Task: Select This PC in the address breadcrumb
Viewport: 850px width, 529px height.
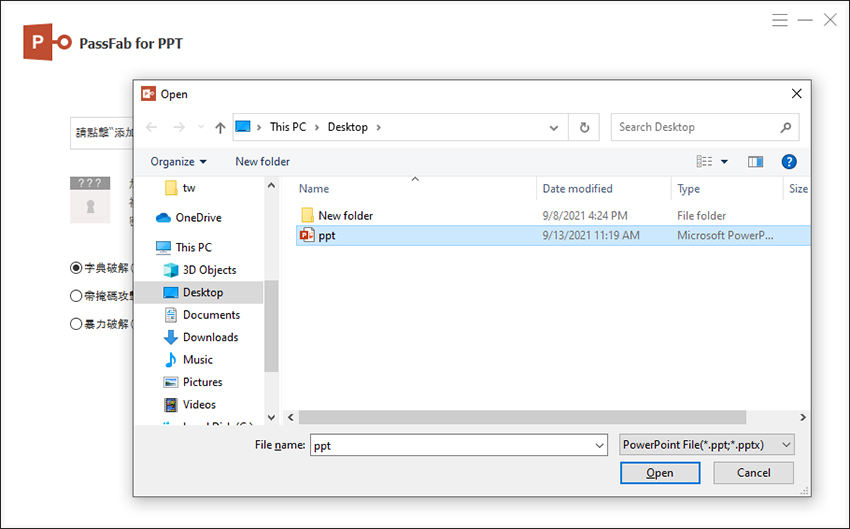Action: point(288,127)
